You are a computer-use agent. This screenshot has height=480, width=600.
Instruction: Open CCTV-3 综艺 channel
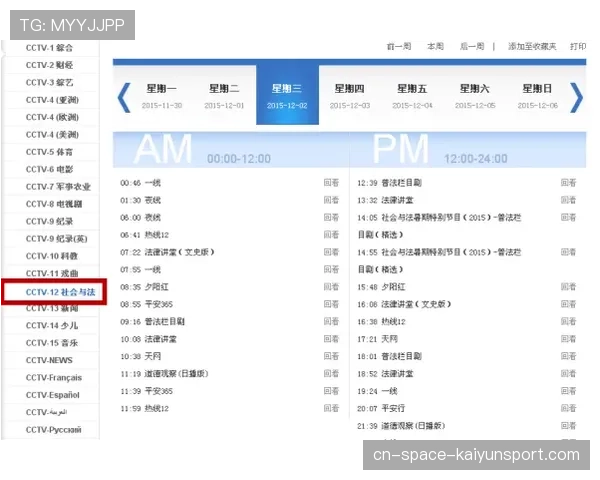[x=49, y=82]
